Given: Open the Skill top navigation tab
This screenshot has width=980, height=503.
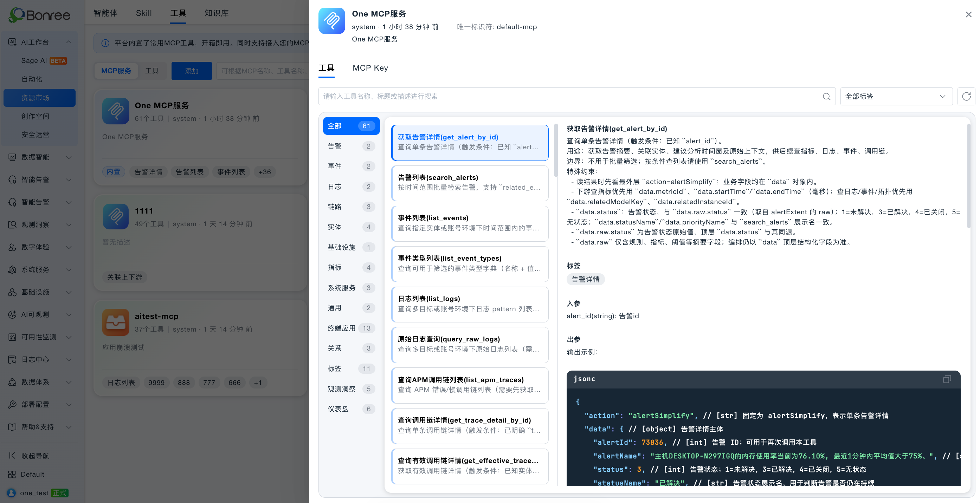Looking at the screenshot, I should click(x=144, y=13).
